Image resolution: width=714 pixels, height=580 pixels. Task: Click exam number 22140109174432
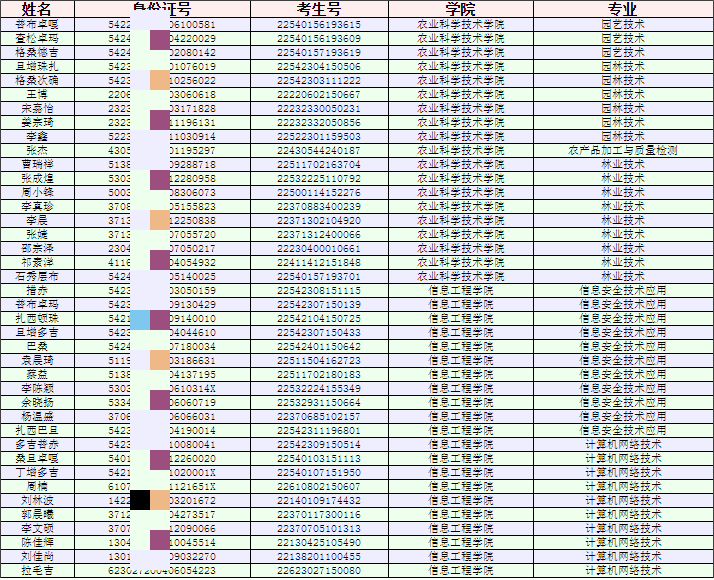coord(319,500)
